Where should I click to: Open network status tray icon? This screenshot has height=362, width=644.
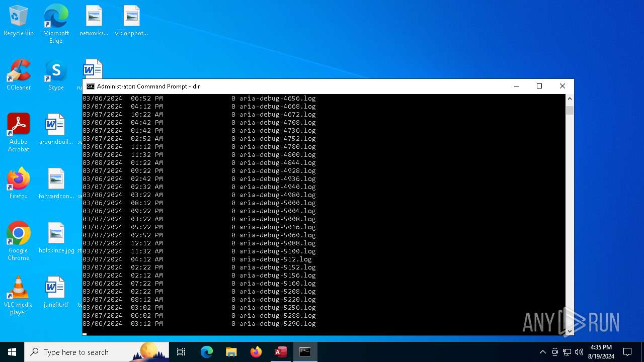click(567, 352)
